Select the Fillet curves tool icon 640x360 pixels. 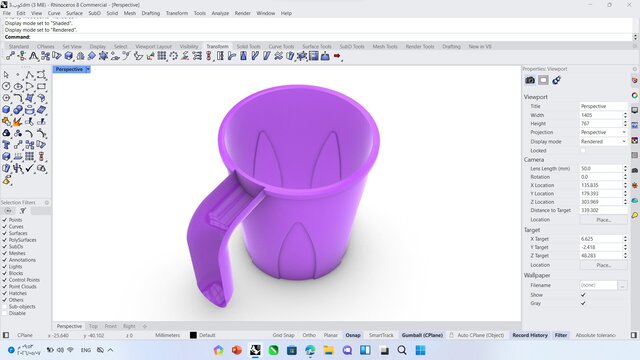point(18,98)
